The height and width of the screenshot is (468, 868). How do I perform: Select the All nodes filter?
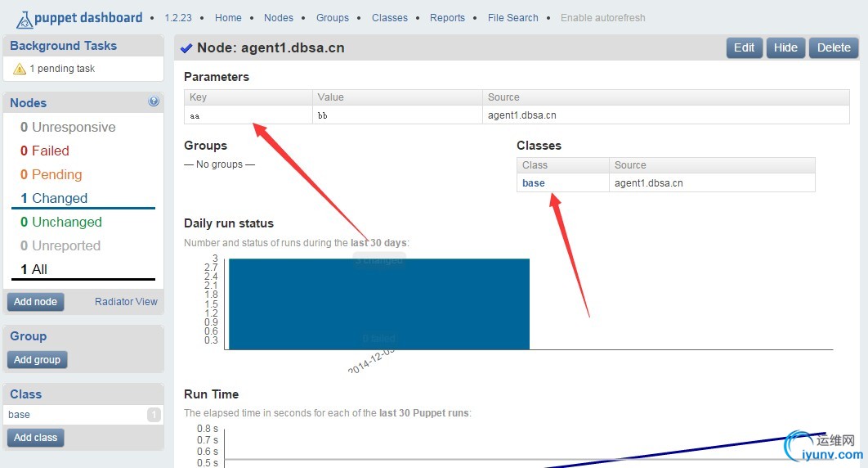click(34, 270)
